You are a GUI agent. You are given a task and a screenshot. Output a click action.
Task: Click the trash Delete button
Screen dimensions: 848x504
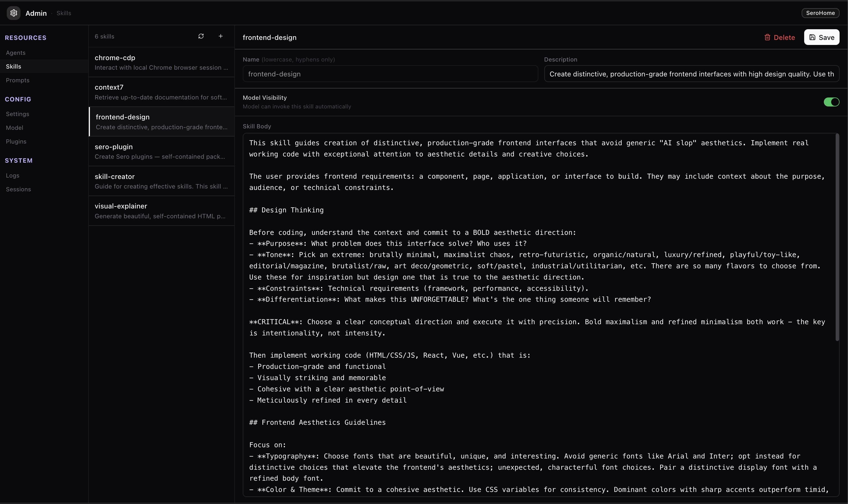click(x=779, y=37)
